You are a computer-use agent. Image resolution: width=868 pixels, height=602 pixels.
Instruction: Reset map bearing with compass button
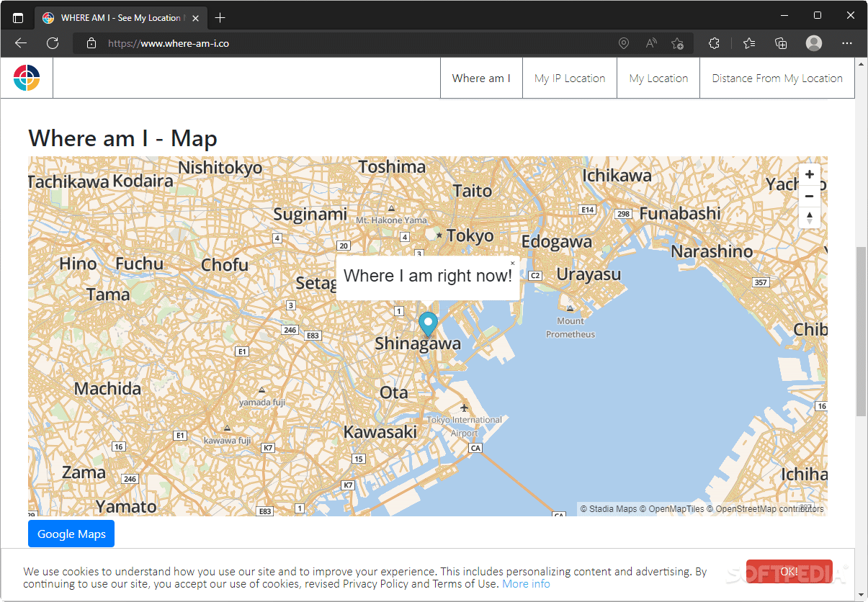click(810, 217)
